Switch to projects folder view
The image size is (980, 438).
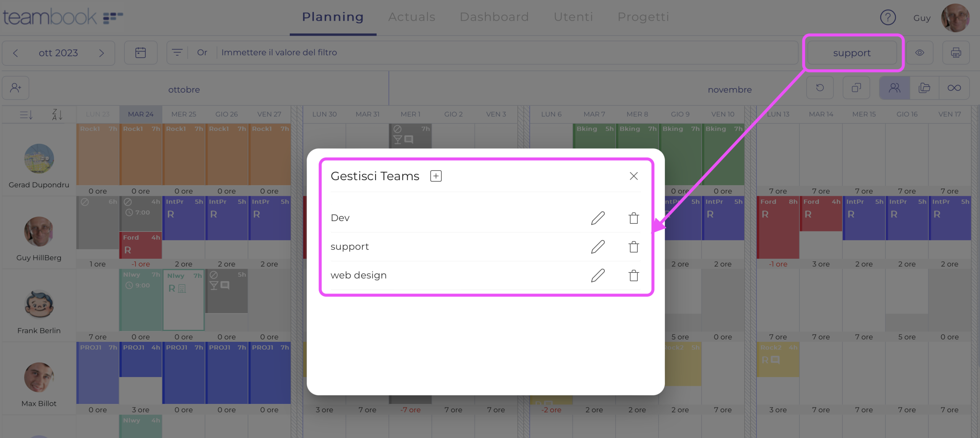[x=924, y=88]
